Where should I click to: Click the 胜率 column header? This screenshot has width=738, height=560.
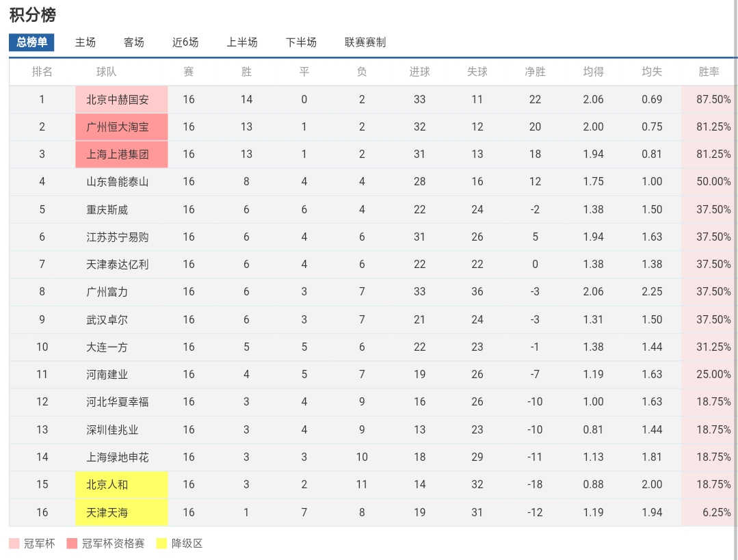[709, 72]
